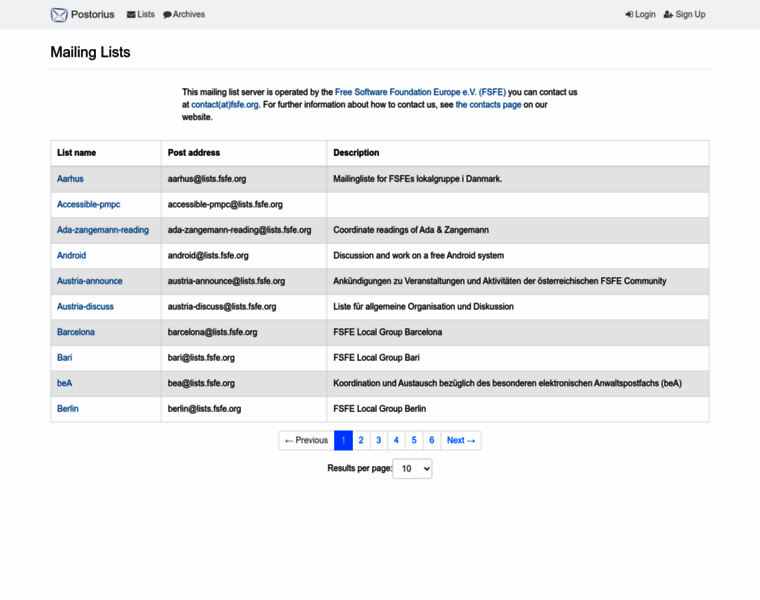Click the Results per page label
760x600 pixels.
coord(360,468)
